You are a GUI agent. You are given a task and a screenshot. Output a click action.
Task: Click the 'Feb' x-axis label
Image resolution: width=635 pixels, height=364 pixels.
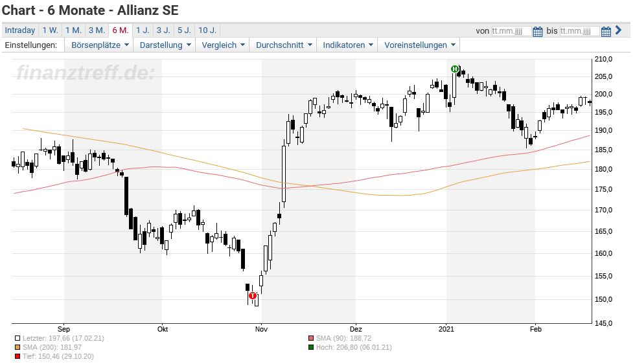coord(535,329)
